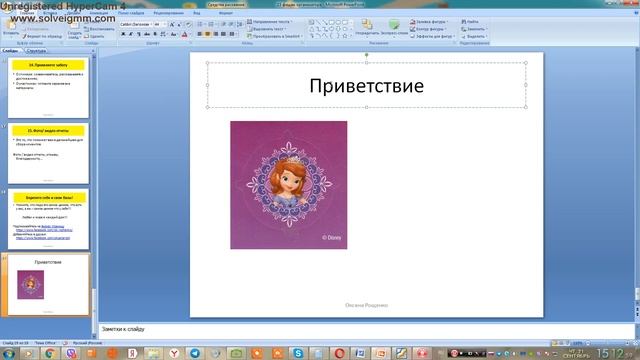Click the Chrome icon in the taskbar
Screen dimensions: 640x360
click(51, 353)
